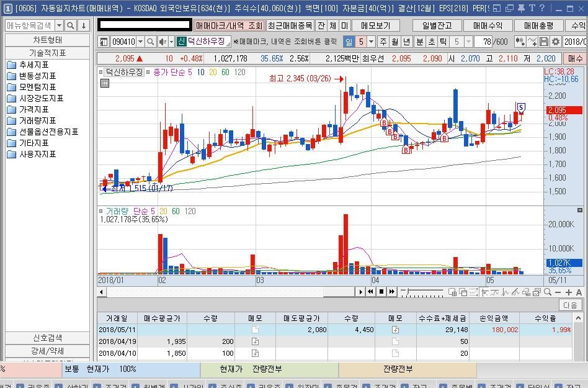Open the stock code history dropdown
The image size is (588, 388).
pyautogui.click(x=140, y=42)
